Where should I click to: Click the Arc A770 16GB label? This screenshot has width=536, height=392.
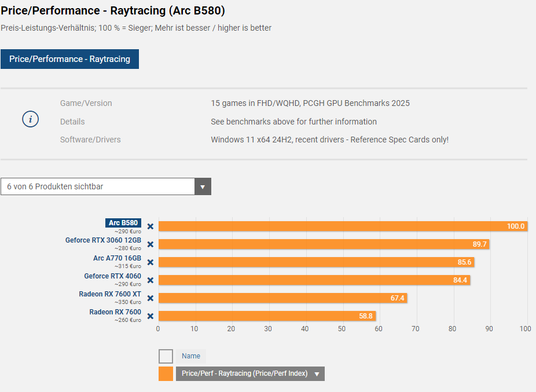coord(118,258)
